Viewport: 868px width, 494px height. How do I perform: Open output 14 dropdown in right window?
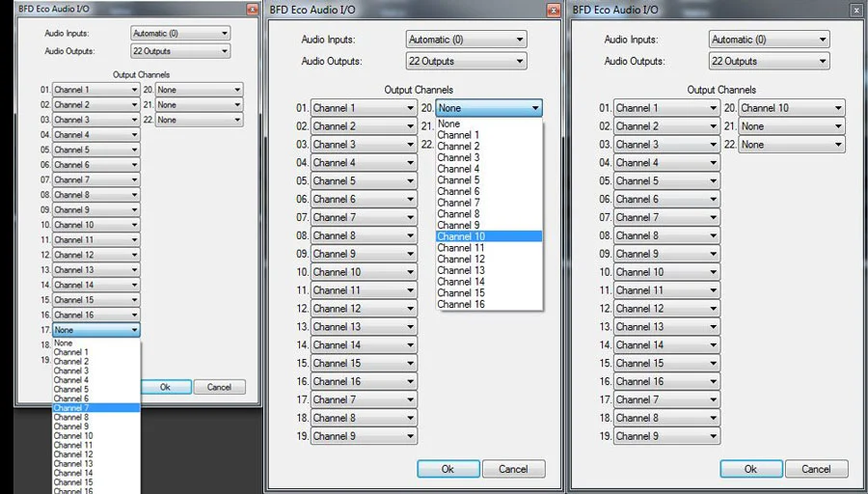[667, 345]
